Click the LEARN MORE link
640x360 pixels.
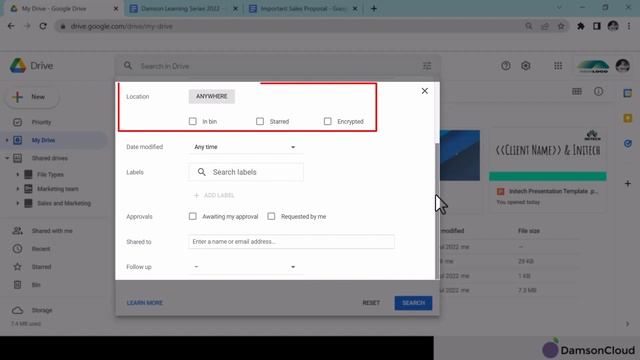(x=144, y=303)
